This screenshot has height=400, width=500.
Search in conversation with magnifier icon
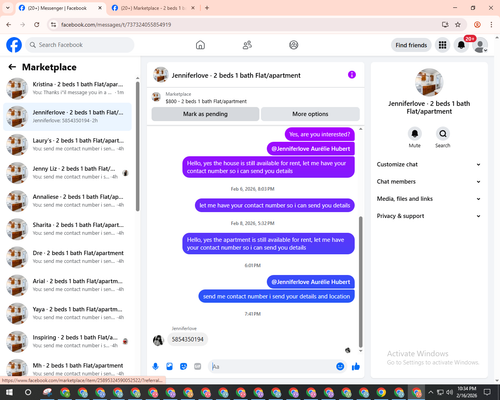click(x=443, y=134)
